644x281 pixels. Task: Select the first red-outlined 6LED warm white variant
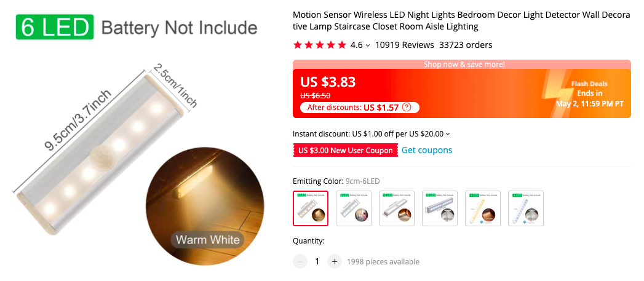click(311, 208)
